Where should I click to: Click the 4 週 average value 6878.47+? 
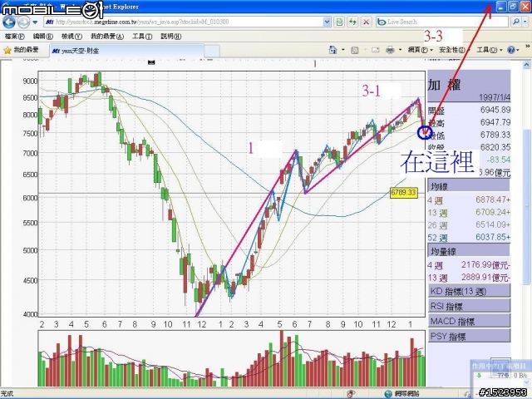click(493, 199)
